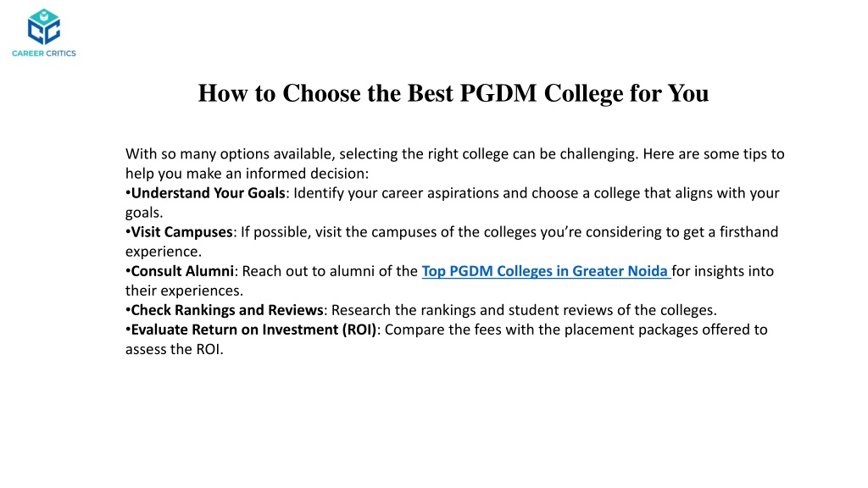
Task: Click the CAREER CRITICS logo text
Action: click(x=44, y=53)
